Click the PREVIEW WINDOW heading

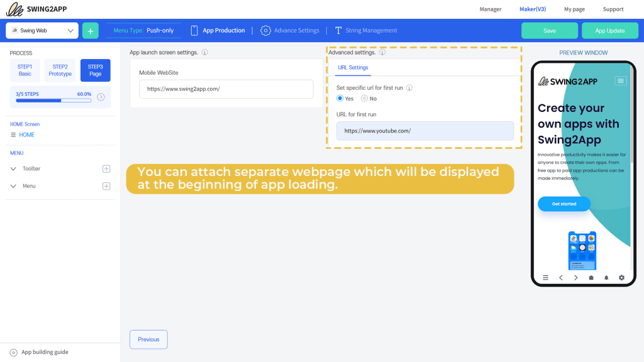point(583,53)
